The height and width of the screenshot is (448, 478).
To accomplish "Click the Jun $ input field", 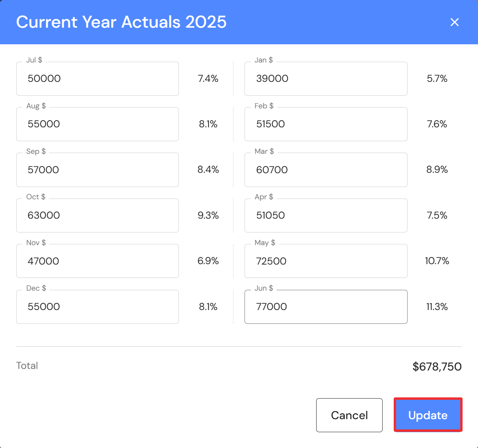I will click(326, 307).
